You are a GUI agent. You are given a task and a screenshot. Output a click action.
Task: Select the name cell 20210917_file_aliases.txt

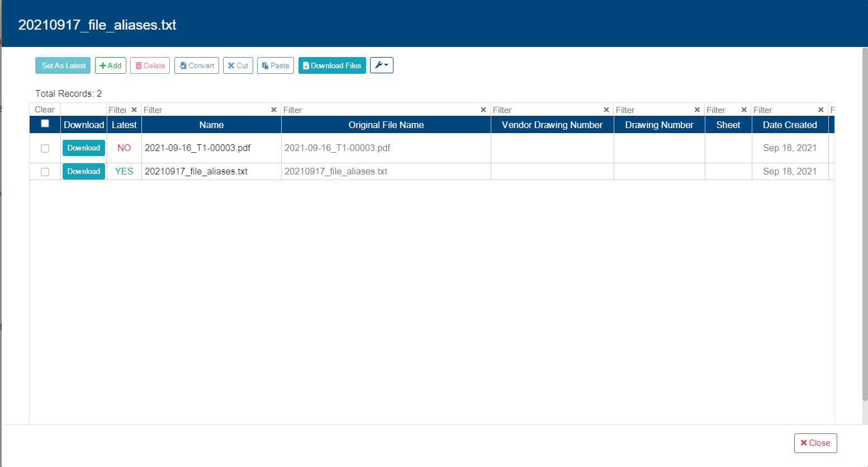[211, 171]
